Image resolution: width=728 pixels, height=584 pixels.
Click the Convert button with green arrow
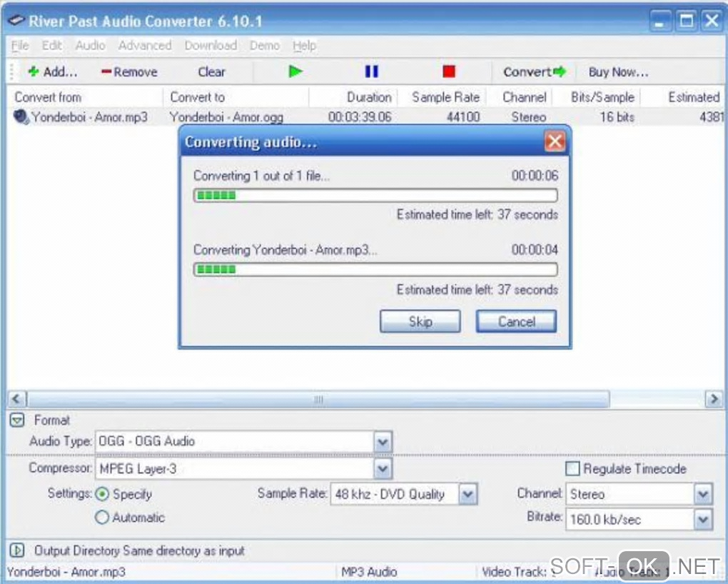tap(535, 71)
